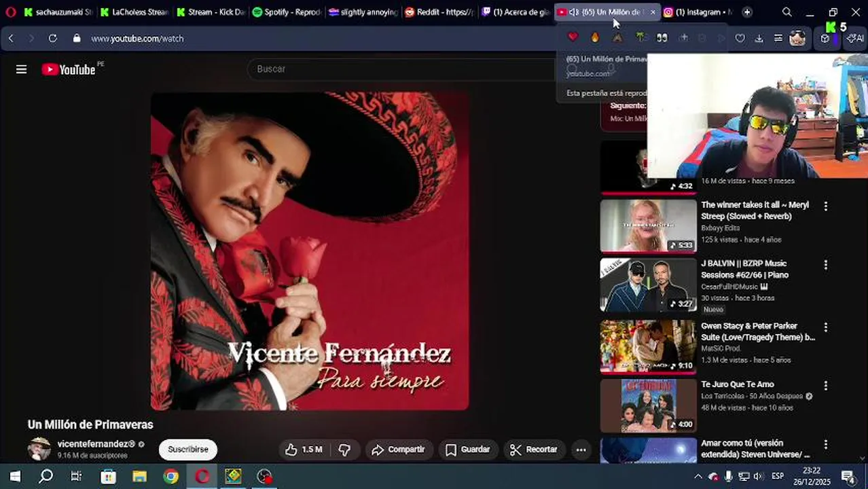Open the profile avatar with sunglasses
The width and height of the screenshot is (868, 489).
click(x=797, y=39)
